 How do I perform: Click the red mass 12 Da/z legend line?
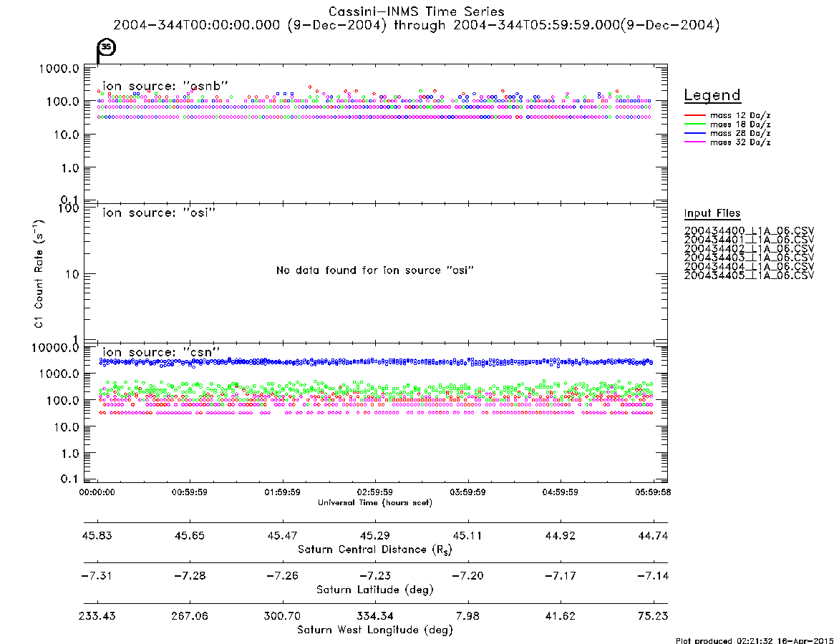(694, 115)
